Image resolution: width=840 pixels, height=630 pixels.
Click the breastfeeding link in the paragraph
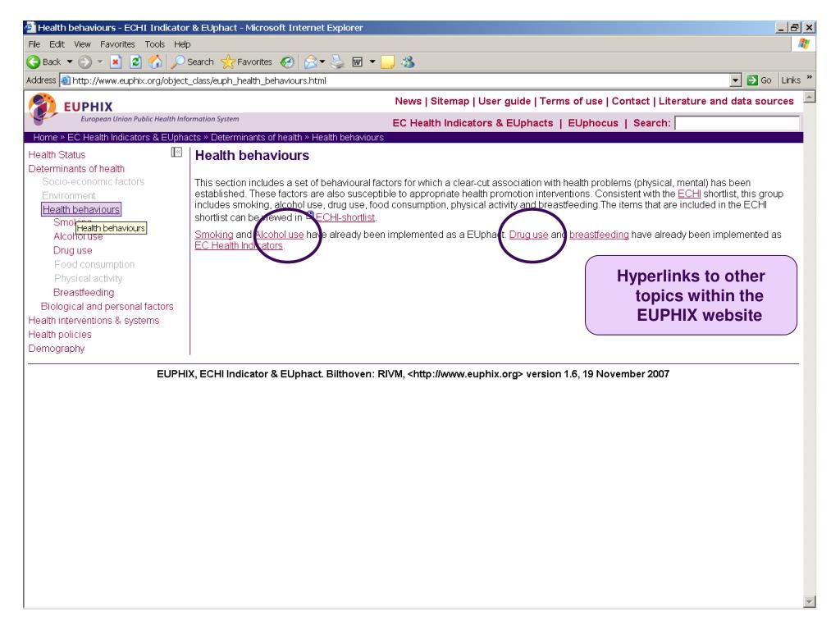599,235
